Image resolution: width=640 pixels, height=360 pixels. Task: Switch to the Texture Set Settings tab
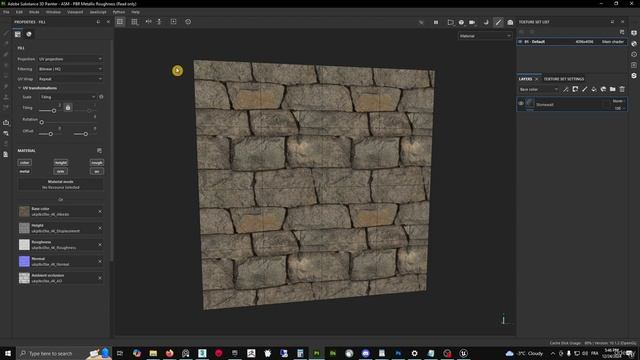point(564,79)
